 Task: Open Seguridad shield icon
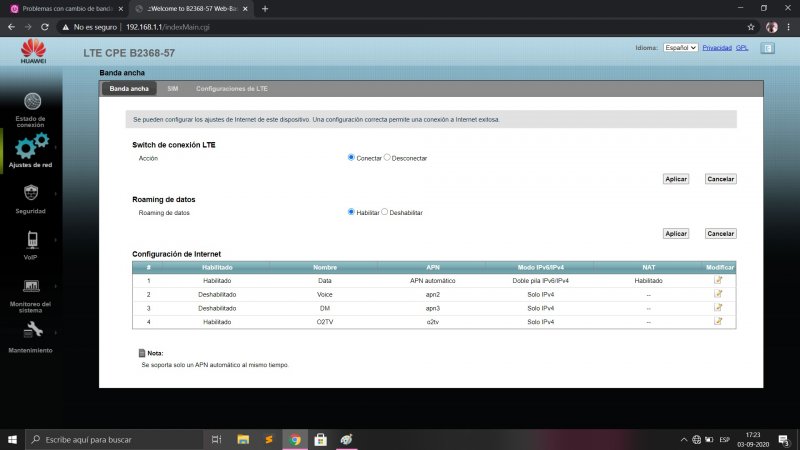coord(31,193)
